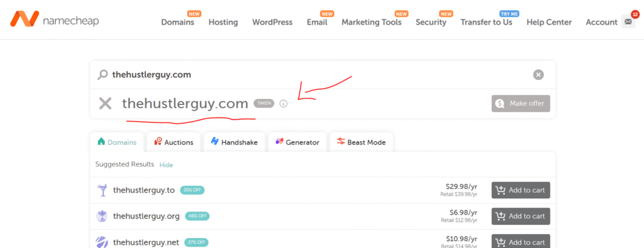The width and height of the screenshot is (644, 248).
Task: Switch to the Beast Mode tab
Action: tap(362, 142)
